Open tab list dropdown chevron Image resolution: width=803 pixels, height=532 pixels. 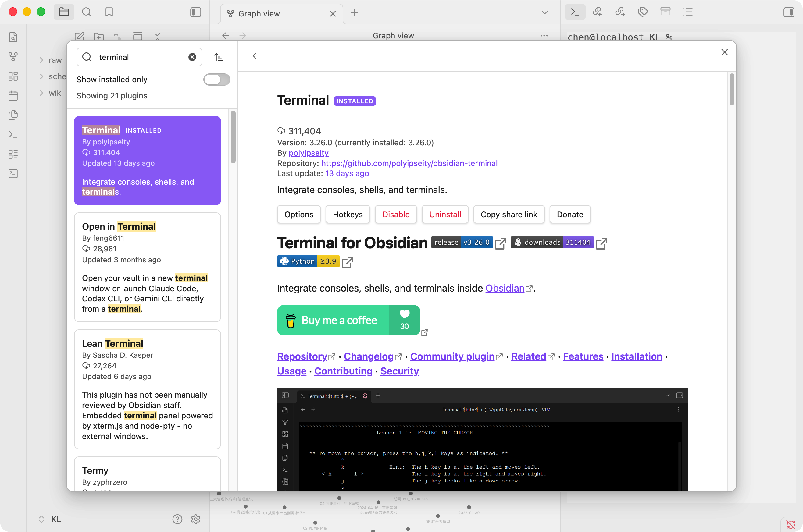[545, 12]
